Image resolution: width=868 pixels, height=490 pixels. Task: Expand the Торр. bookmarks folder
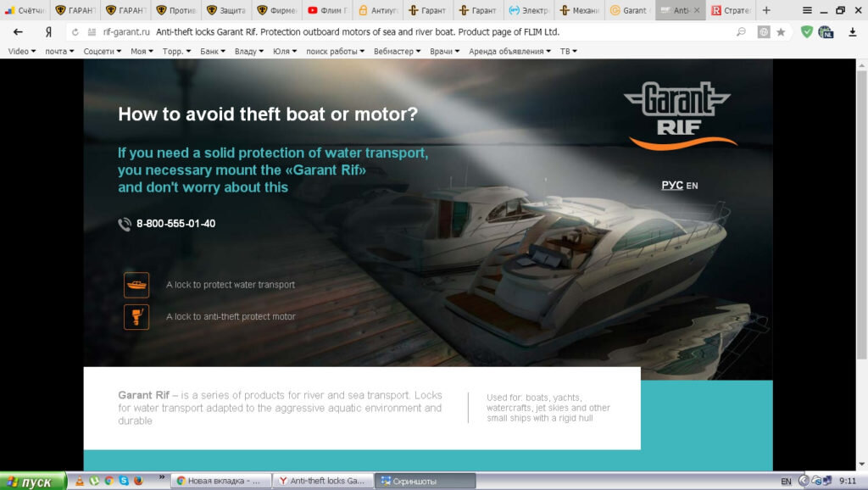pyautogui.click(x=176, y=51)
